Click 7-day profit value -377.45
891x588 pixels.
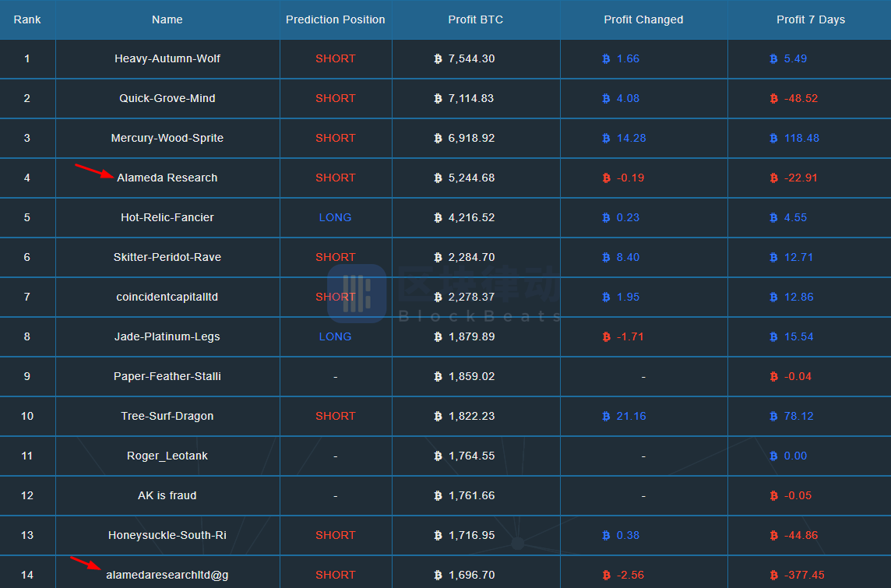[x=804, y=576]
